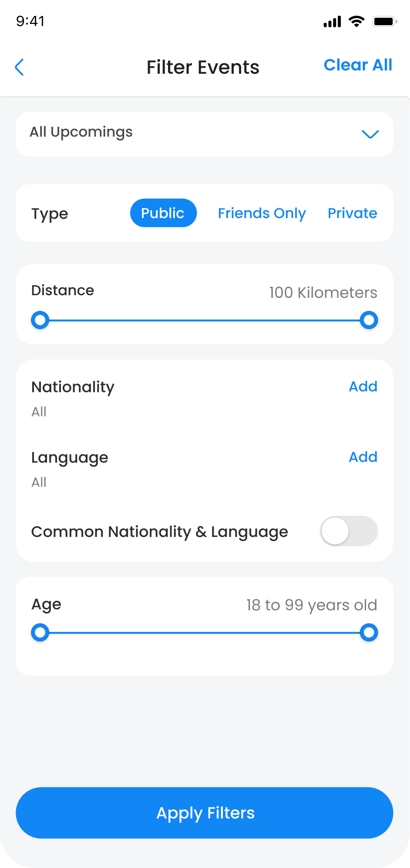Click the Wi-Fi status icon
This screenshot has width=410, height=868.
coord(357,21)
